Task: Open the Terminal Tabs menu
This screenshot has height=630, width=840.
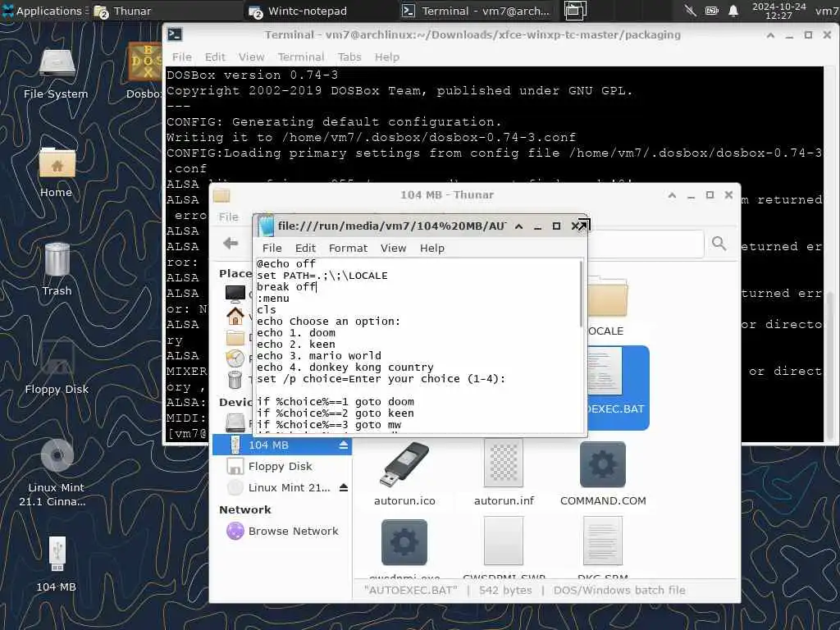Action: pyautogui.click(x=349, y=57)
